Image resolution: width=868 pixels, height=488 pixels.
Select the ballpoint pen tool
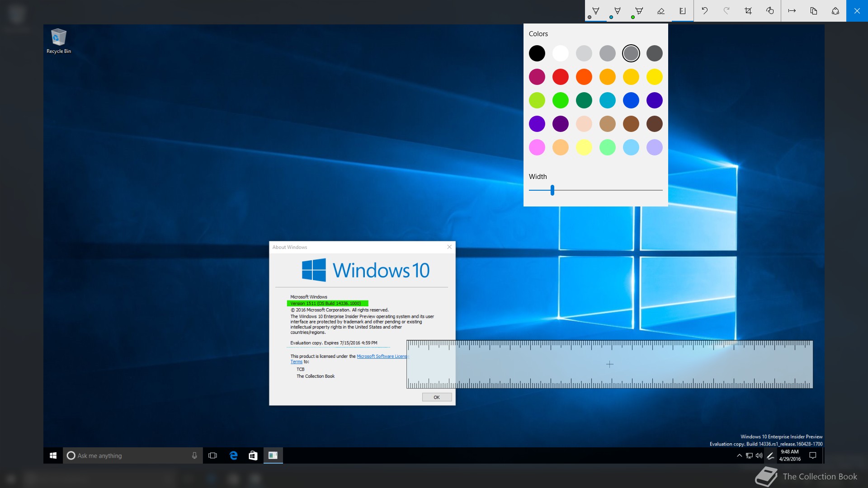596,11
